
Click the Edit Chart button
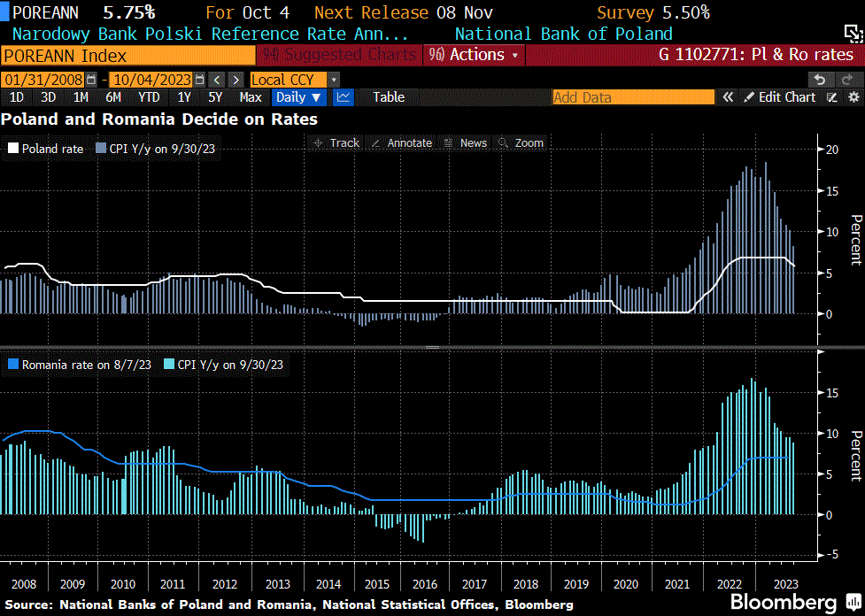click(779, 97)
